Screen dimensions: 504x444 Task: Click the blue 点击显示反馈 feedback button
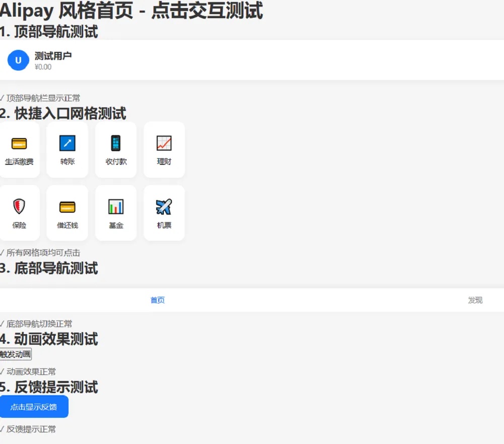[x=34, y=407]
